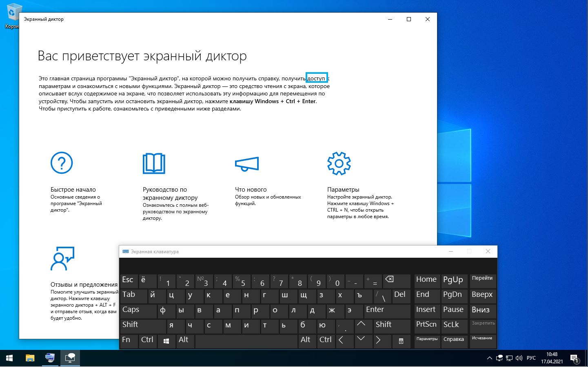Show hidden tray icons chevron
This screenshot has width=588, height=367.
coord(489,358)
